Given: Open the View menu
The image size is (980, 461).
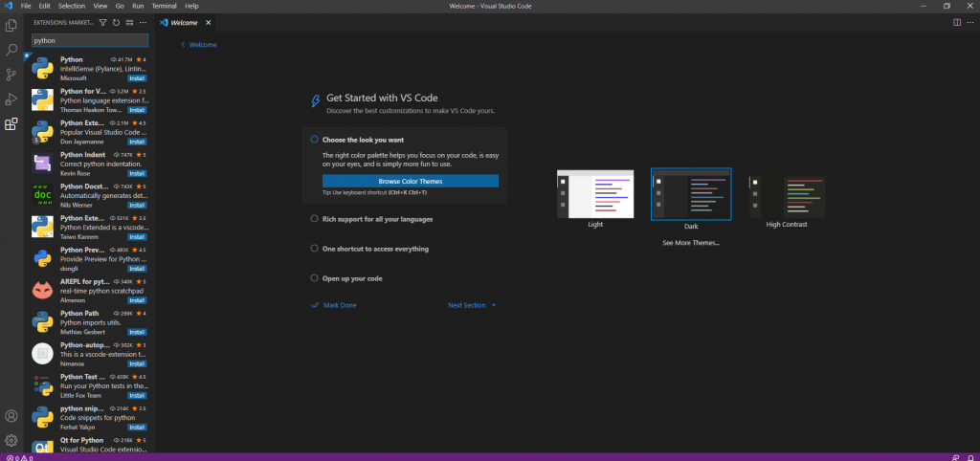Looking at the screenshot, I should pos(100,6).
